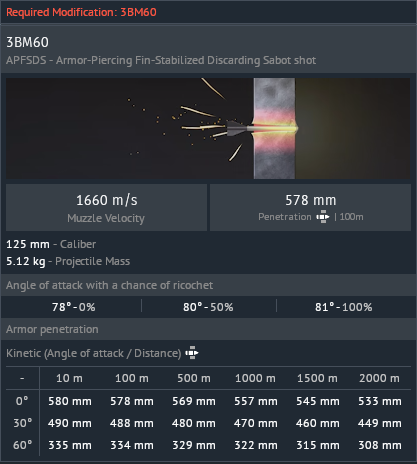Click the 580 mm value at 10 m
The height and width of the screenshot is (464, 417).
pos(70,401)
